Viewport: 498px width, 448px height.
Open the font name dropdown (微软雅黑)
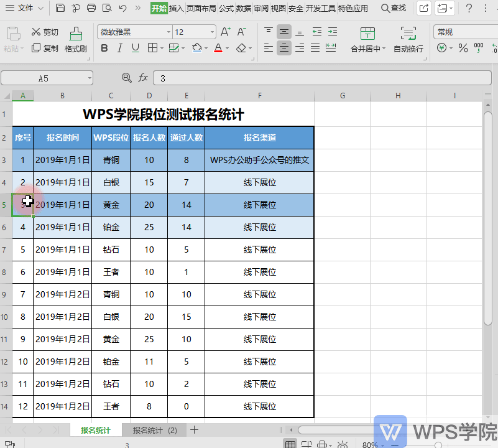(x=168, y=32)
